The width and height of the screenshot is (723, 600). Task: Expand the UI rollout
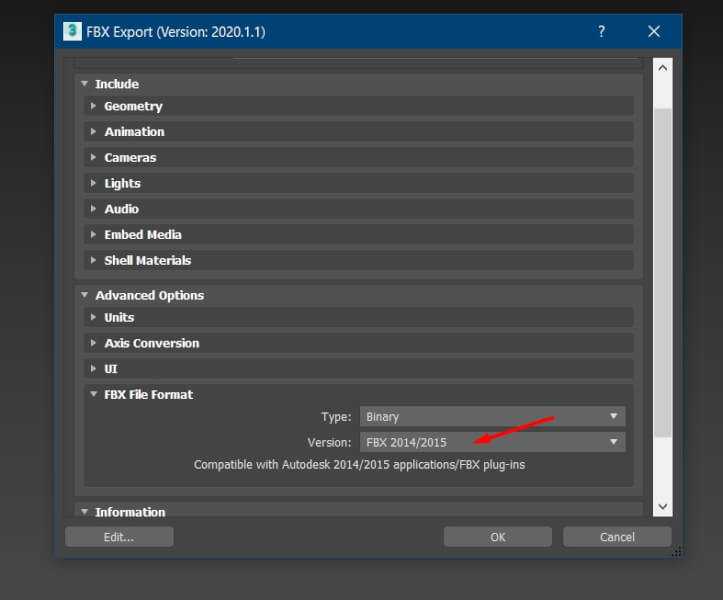358,369
